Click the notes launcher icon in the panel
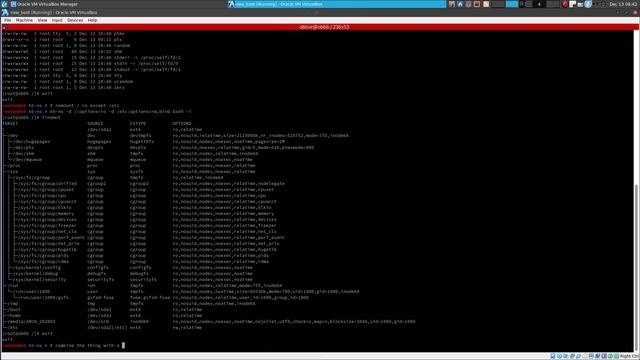This screenshot has width=640, height=360. tap(486, 4)
